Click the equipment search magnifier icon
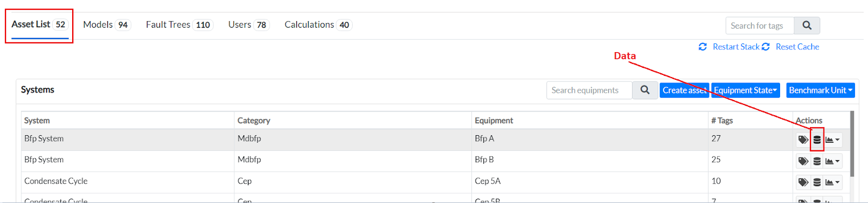 (645, 90)
